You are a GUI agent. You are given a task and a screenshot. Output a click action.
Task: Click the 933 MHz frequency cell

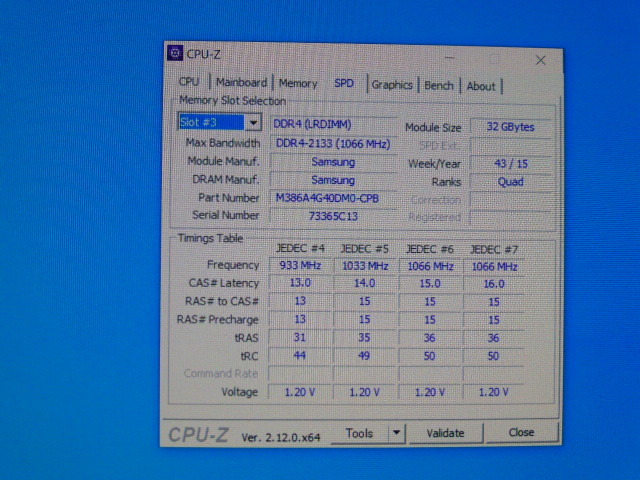pos(300,266)
